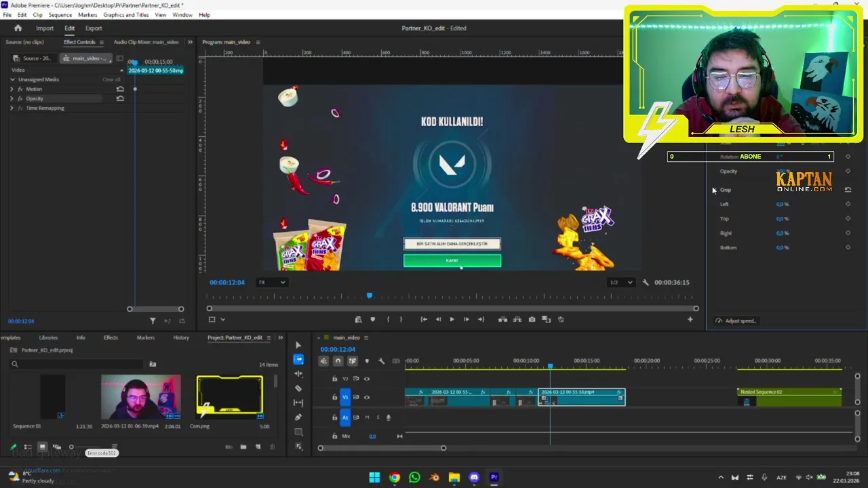This screenshot has width=868, height=488.
Task: Select the Selection tool arrow
Action: click(298, 345)
